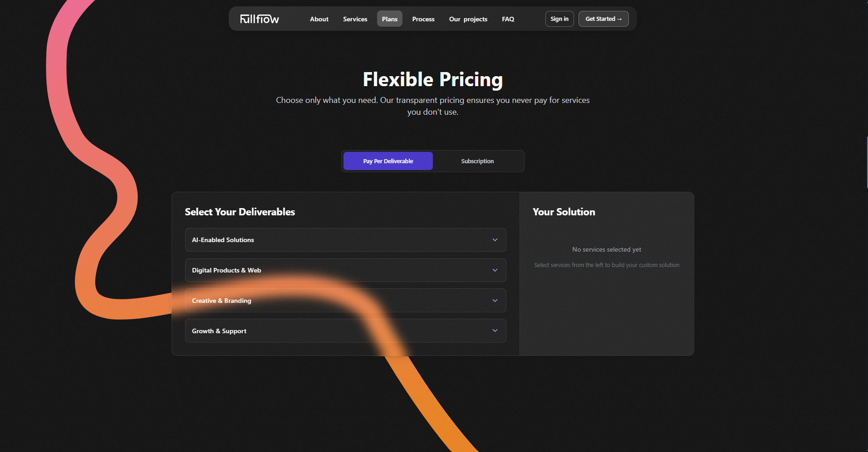Click chevron icon on Growth & Support
Image resolution: width=868 pixels, height=452 pixels.
point(495,331)
